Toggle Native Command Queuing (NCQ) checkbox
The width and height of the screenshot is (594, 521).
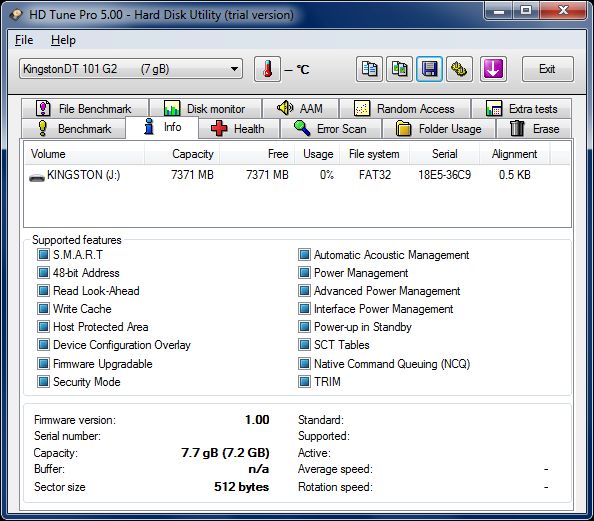tap(304, 364)
